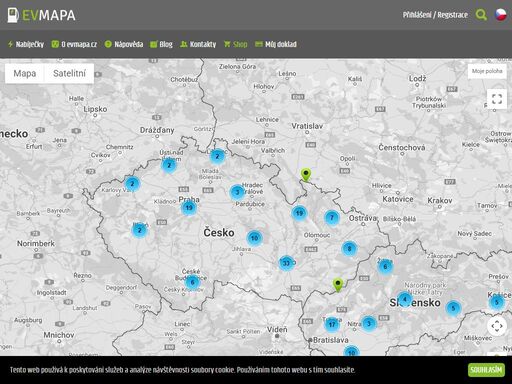Open the 5 cluster west of Košice
The image size is (512, 384).
(453, 308)
